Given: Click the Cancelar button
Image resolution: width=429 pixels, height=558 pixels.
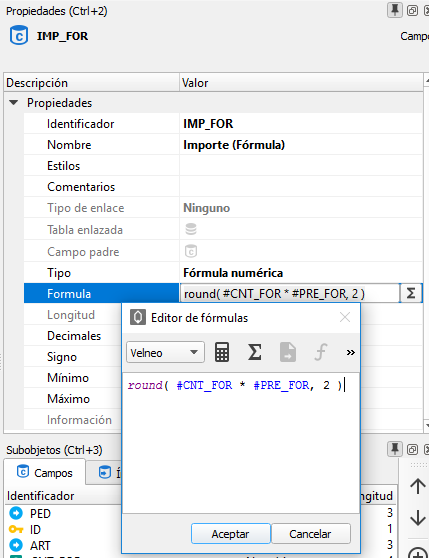Looking at the screenshot, I should pos(311,533).
